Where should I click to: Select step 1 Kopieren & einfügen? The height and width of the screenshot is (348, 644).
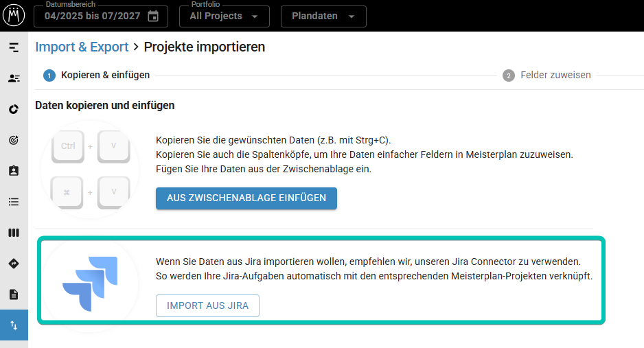[97, 75]
